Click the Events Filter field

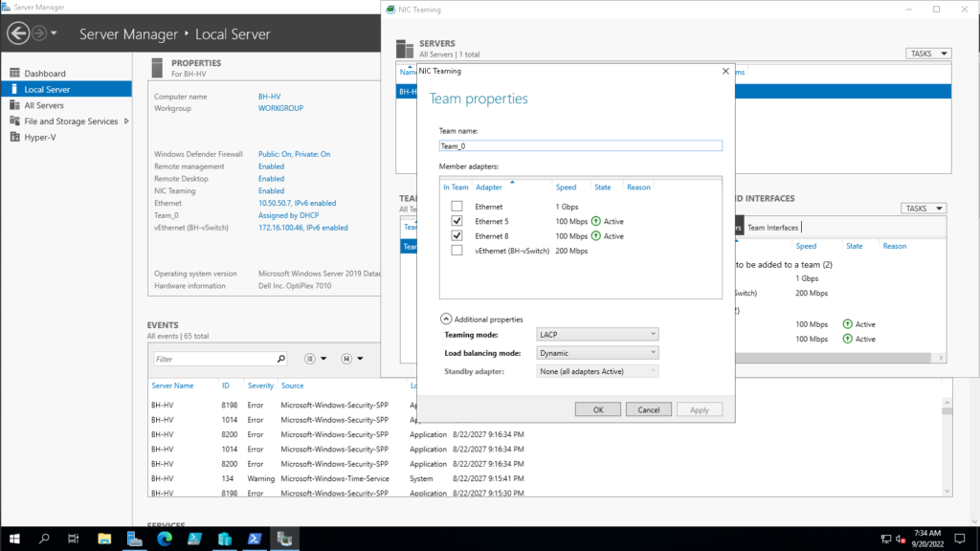tap(213, 360)
